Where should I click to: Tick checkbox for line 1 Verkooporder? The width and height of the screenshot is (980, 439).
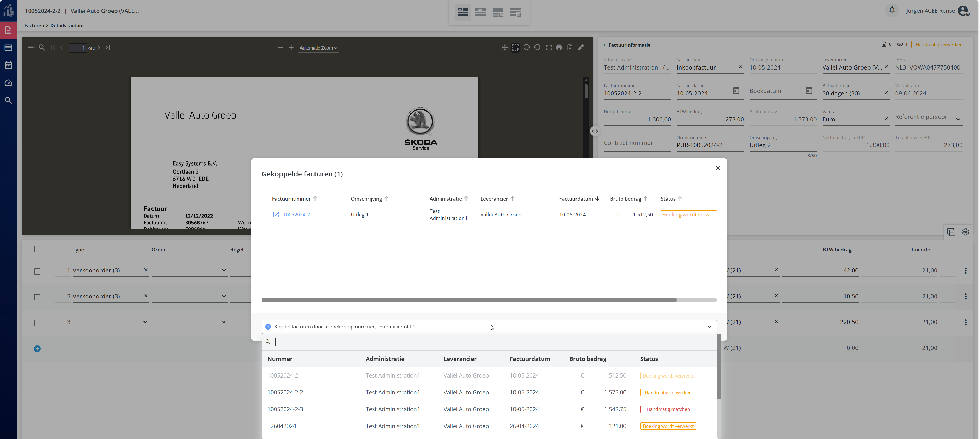click(x=37, y=271)
